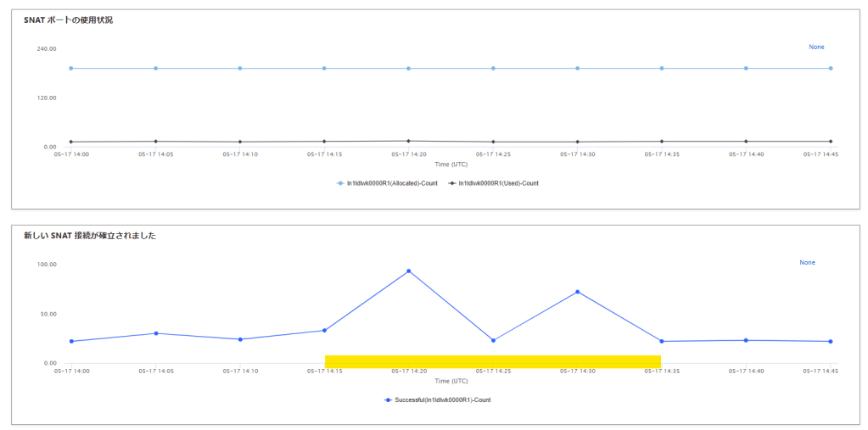868x430 pixels.
Task: Select the second peak point at 14:30 in connections chart
Action: [577, 292]
